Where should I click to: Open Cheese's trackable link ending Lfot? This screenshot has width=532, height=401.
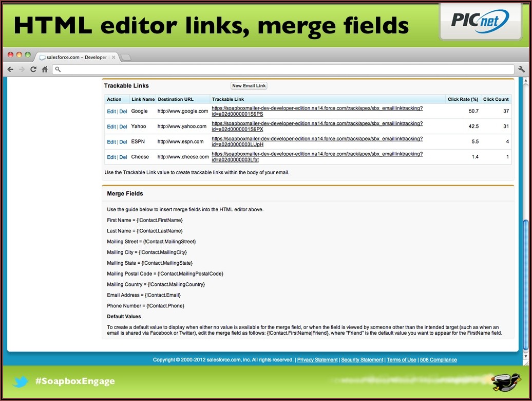pos(317,157)
